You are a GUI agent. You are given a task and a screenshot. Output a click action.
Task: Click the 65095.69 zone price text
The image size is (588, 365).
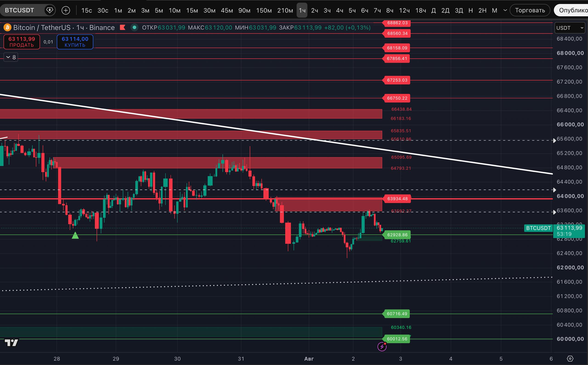pos(401,157)
